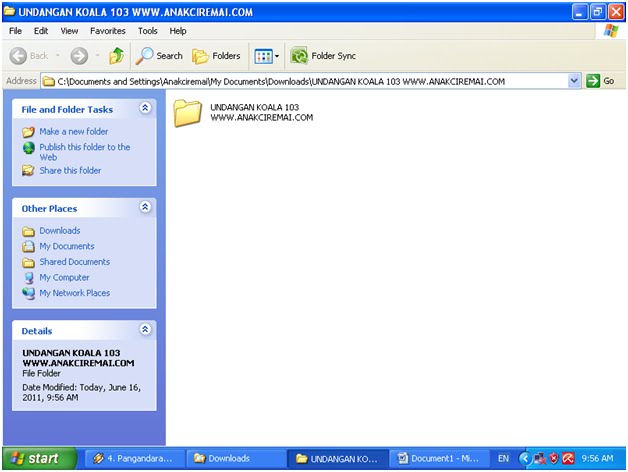Click the Forward navigation arrow icon
Image resolution: width=628 pixels, height=472 pixels.
(x=79, y=56)
